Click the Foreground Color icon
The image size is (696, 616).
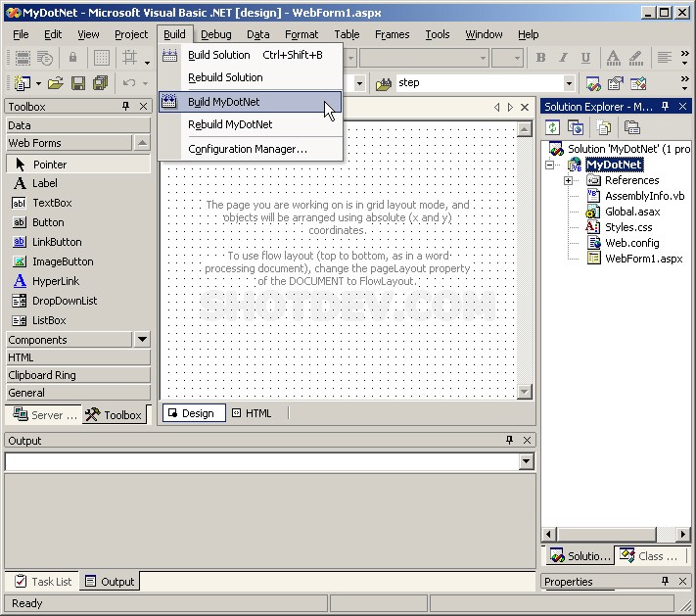[x=614, y=58]
